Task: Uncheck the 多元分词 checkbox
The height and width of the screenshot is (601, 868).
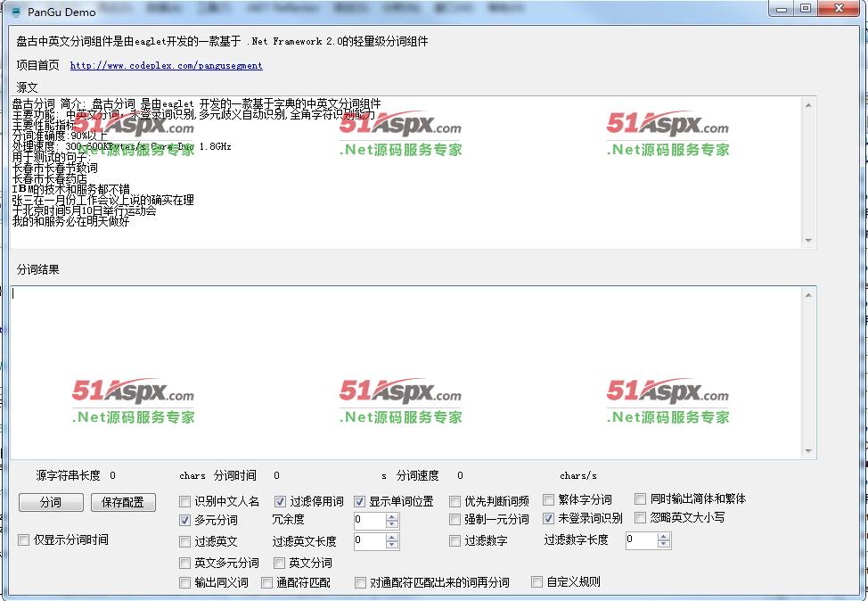Action: tap(184, 520)
